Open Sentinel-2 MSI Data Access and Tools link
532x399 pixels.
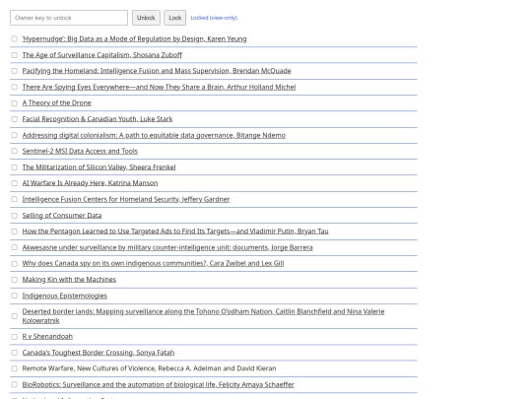pos(80,151)
